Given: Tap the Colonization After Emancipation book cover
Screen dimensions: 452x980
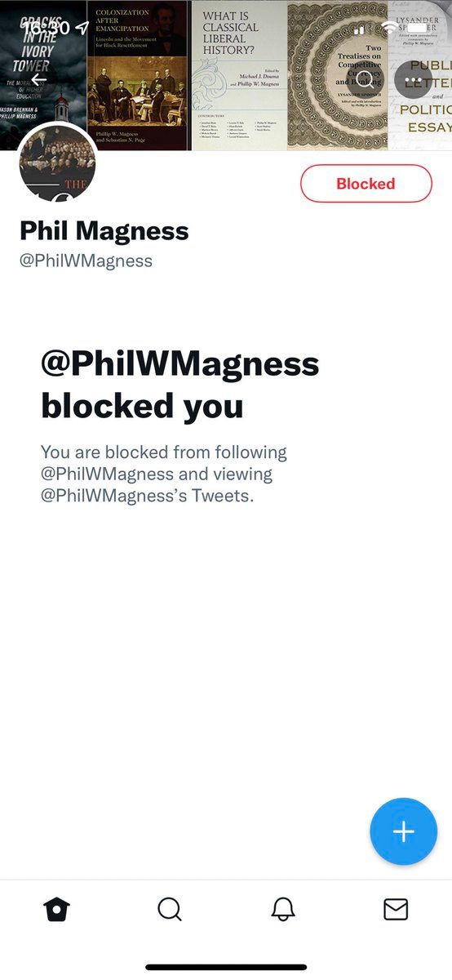Looking at the screenshot, I should click(138, 75).
